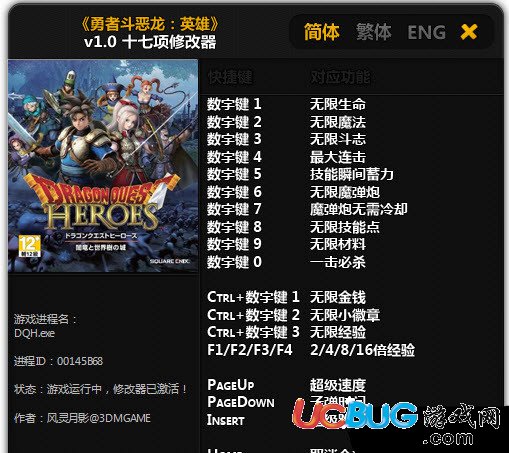The height and width of the screenshot is (453, 509).
Task: Click the 无限材料 entry
Action: (x=338, y=244)
